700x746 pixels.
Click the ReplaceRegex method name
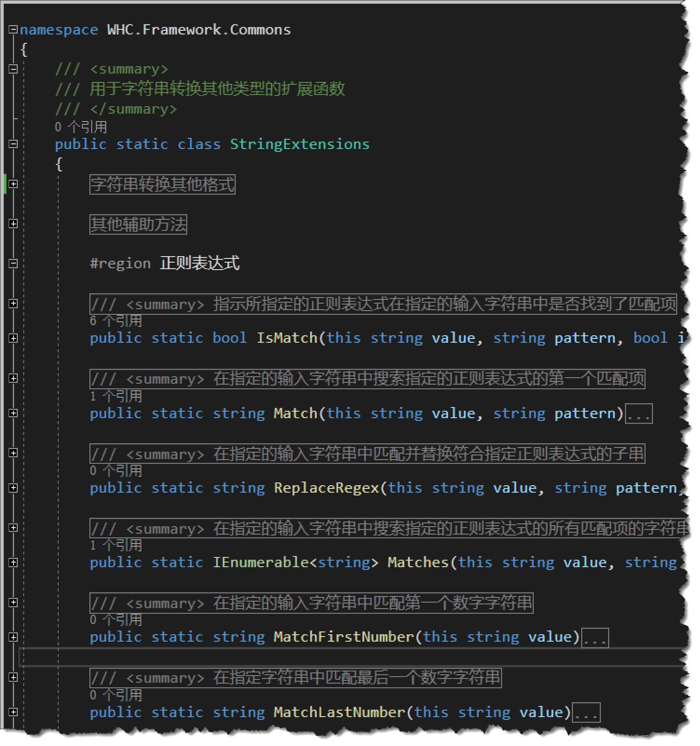click(x=326, y=488)
